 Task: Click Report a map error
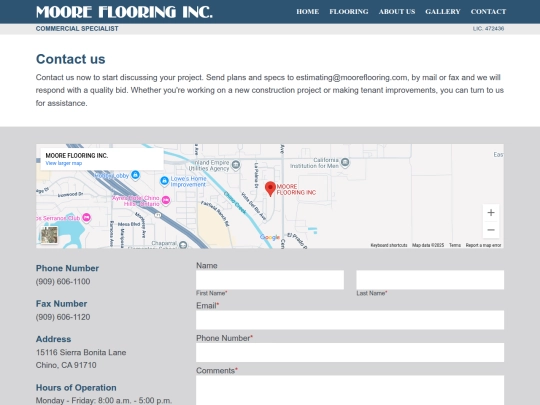coord(483,245)
